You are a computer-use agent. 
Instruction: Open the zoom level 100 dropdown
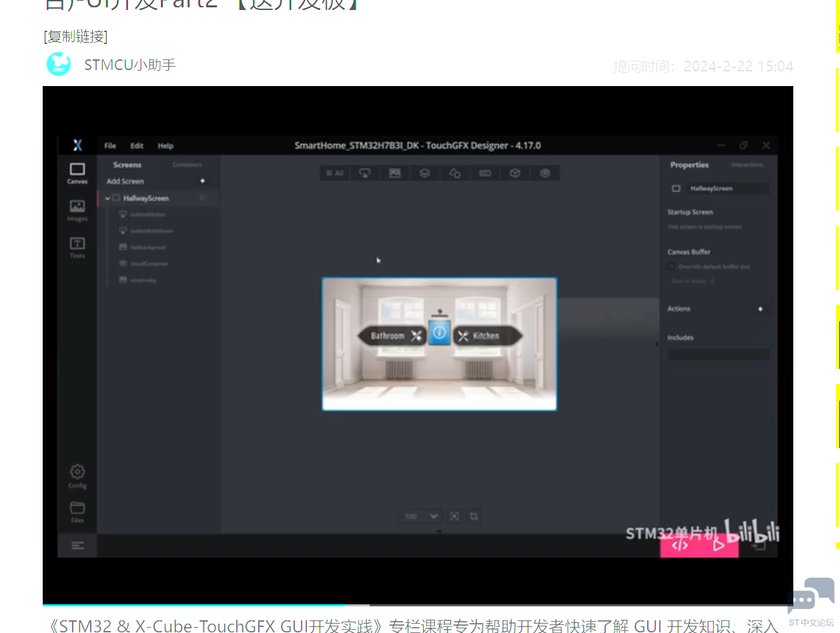point(420,516)
